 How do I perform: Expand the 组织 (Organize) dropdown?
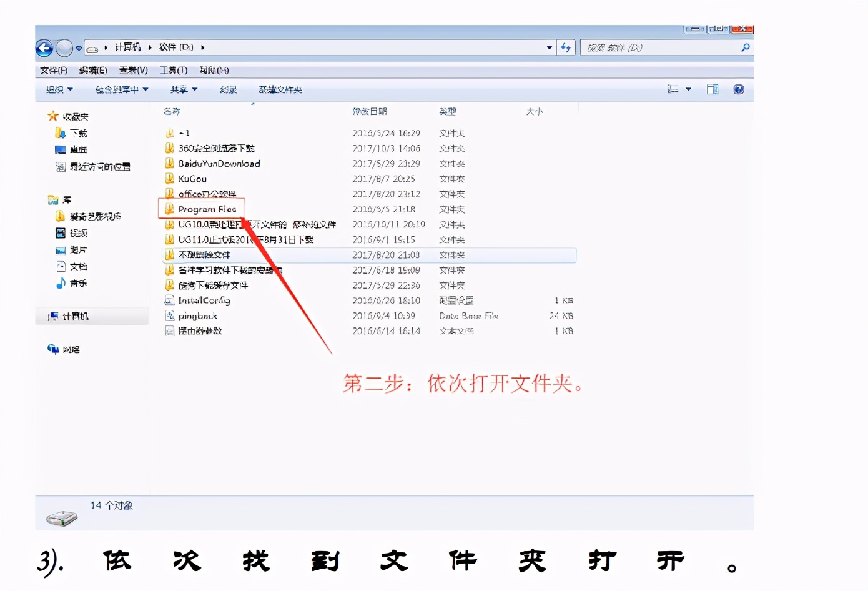click(59, 90)
